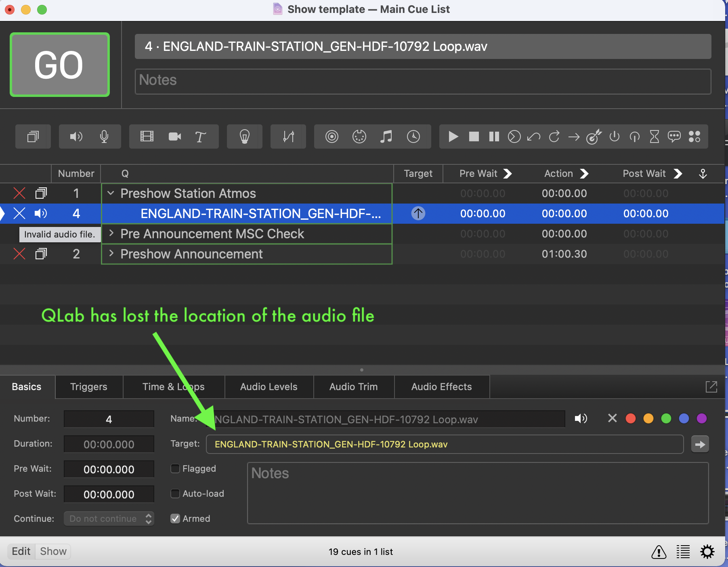Screen dimensions: 728x567
Task: Add a Target cue
Action: tap(594, 136)
